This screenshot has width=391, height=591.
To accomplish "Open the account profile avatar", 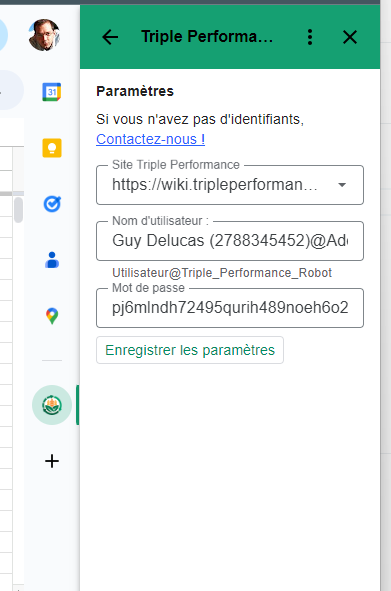I will click(44, 35).
